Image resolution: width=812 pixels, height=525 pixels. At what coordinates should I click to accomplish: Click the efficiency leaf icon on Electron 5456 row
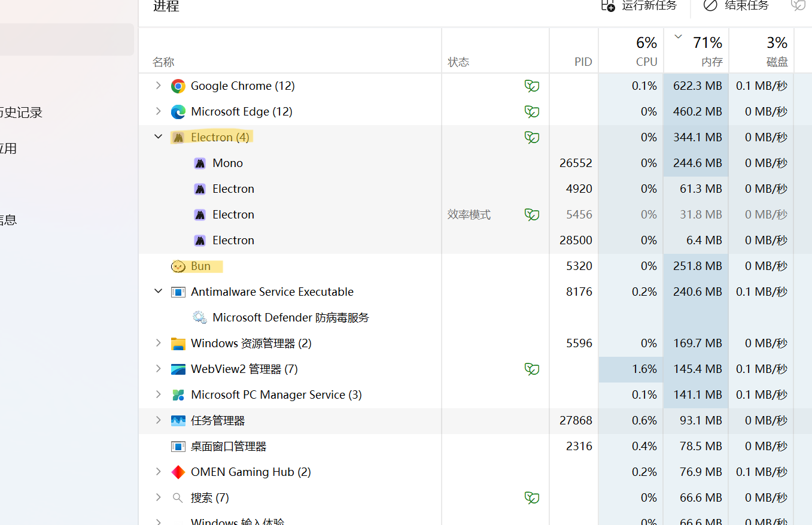pyautogui.click(x=532, y=214)
